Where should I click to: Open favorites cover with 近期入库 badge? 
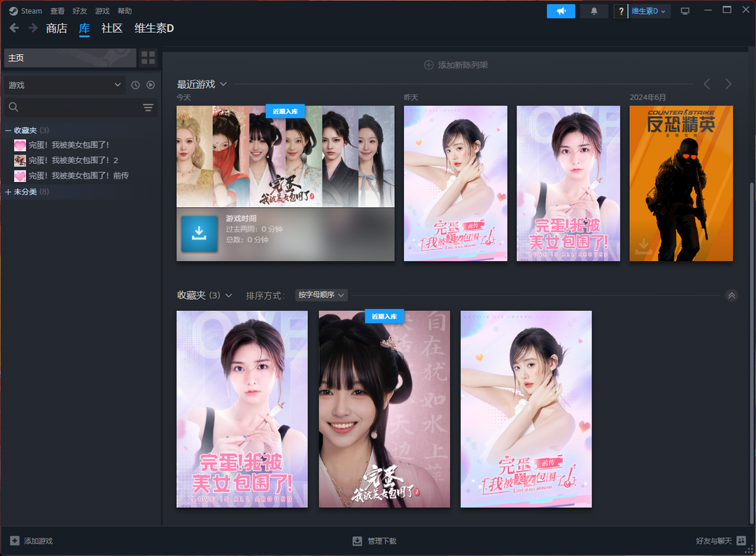(x=384, y=409)
